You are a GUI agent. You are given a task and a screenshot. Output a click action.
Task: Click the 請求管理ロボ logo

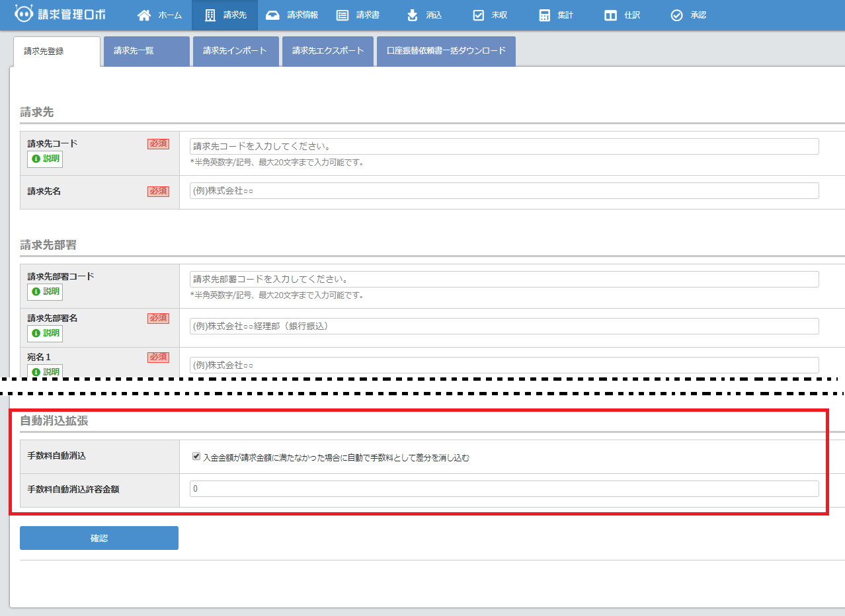pos(60,14)
